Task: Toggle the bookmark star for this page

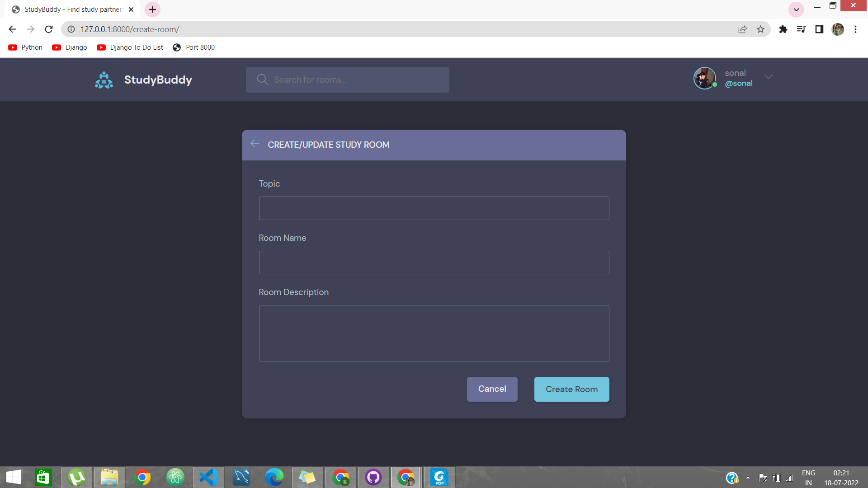Action: [x=760, y=29]
